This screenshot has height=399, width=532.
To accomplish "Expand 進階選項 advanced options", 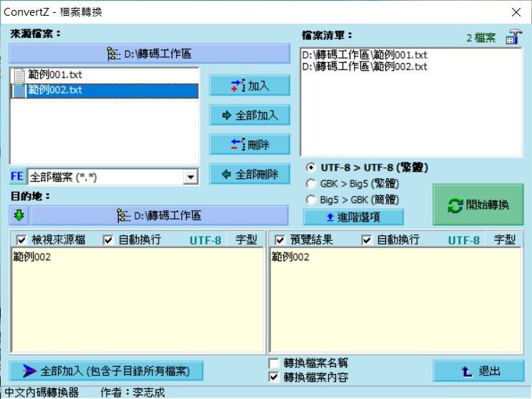I will coord(353,217).
